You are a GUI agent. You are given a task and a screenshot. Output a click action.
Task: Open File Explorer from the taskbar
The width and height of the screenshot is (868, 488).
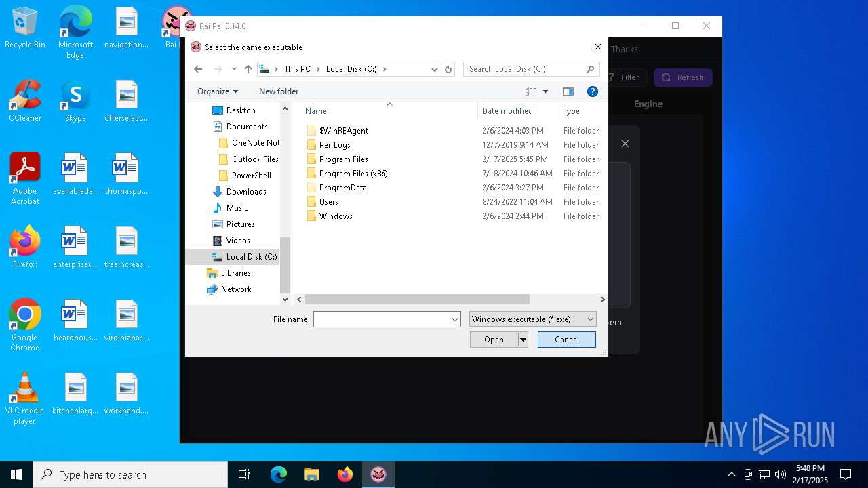(311, 474)
